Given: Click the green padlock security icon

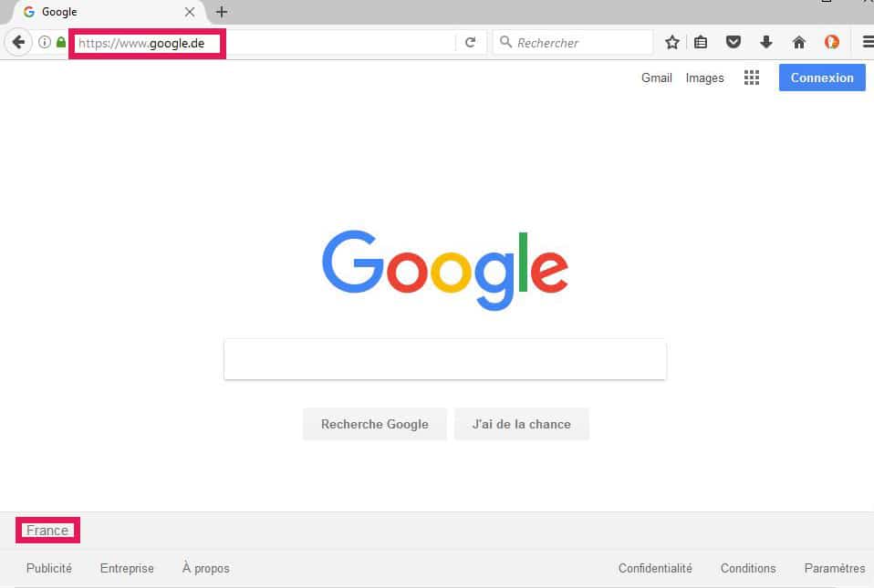Looking at the screenshot, I should [x=61, y=42].
